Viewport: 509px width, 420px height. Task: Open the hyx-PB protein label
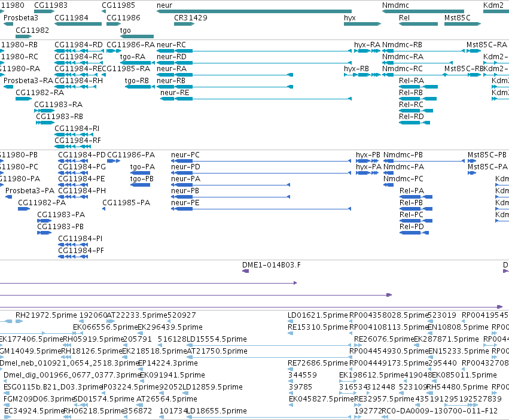click(x=368, y=154)
